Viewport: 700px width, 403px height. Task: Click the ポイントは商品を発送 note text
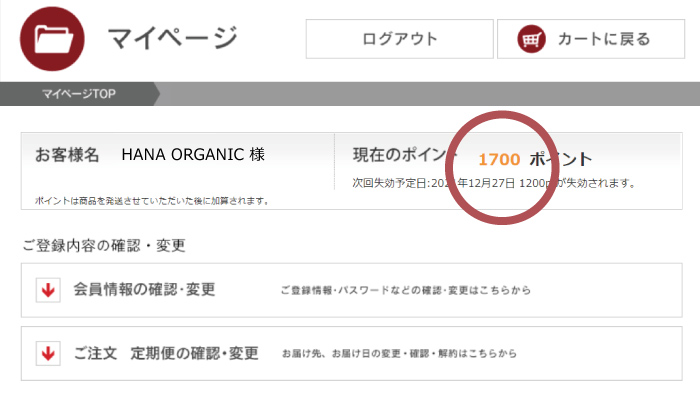151,200
